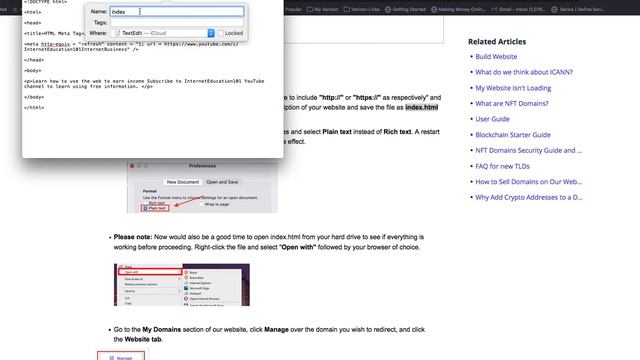Open the Gmail Inbox bookmark
This screenshot has width=640, height=360.
[x=518, y=9]
